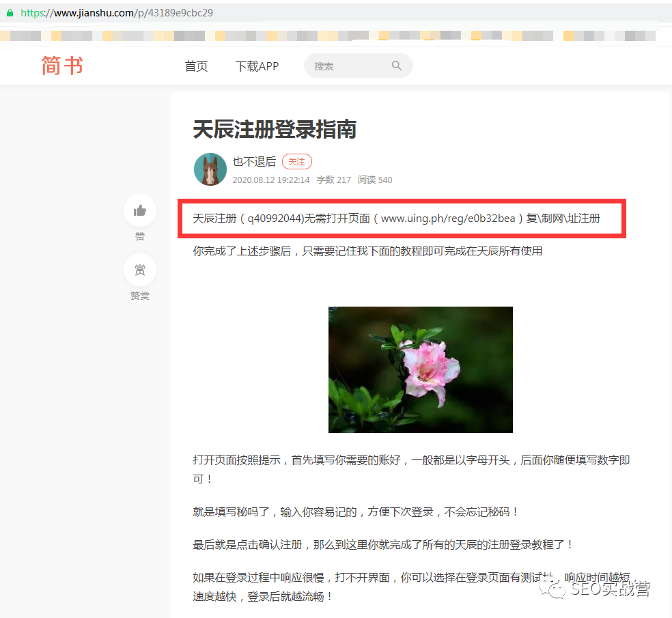Click the 简书 logo
Viewport: 672px width, 618px height.
tap(62, 66)
